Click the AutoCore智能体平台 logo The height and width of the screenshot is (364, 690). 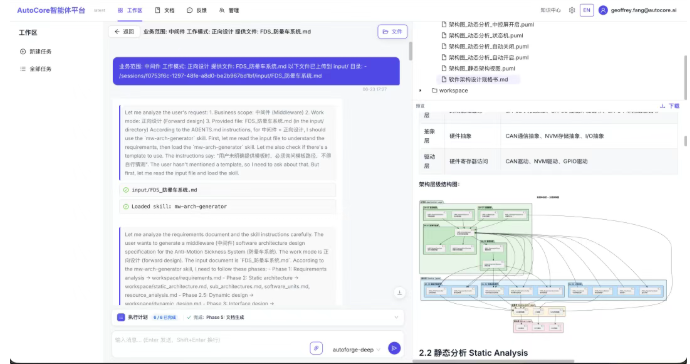coord(51,10)
